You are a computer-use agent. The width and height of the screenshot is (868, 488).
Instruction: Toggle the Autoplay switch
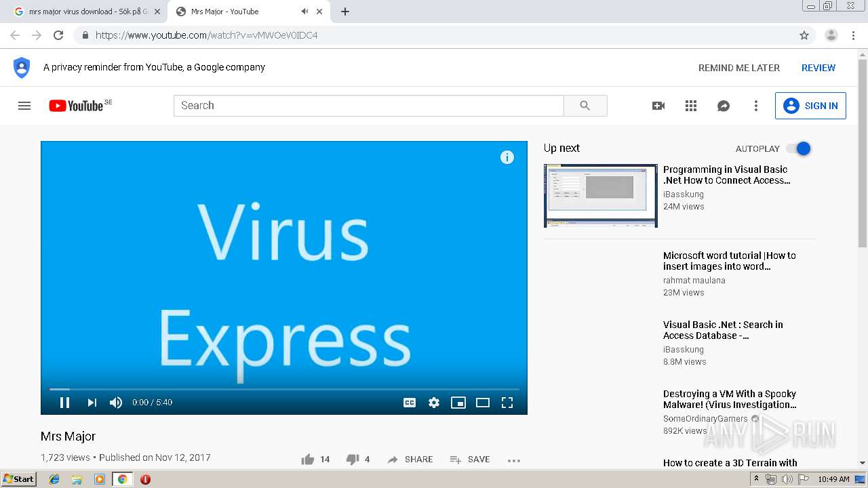[x=799, y=148]
